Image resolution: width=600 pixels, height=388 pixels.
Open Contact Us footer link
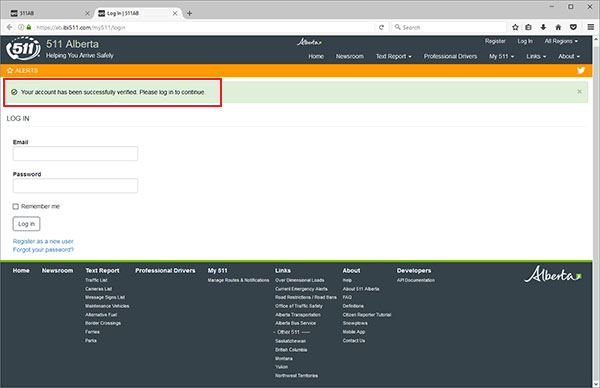point(354,341)
